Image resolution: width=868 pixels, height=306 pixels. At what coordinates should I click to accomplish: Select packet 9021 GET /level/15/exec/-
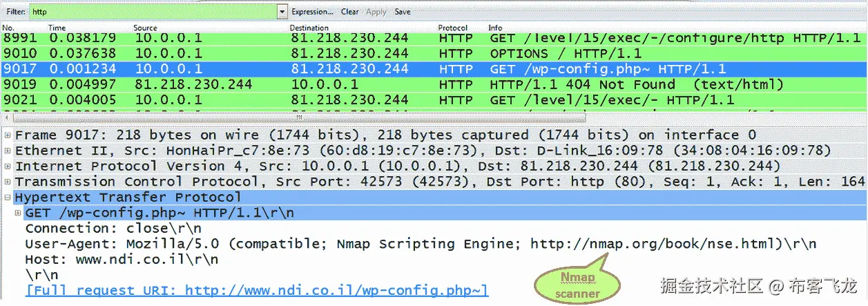[x=434, y=99]
